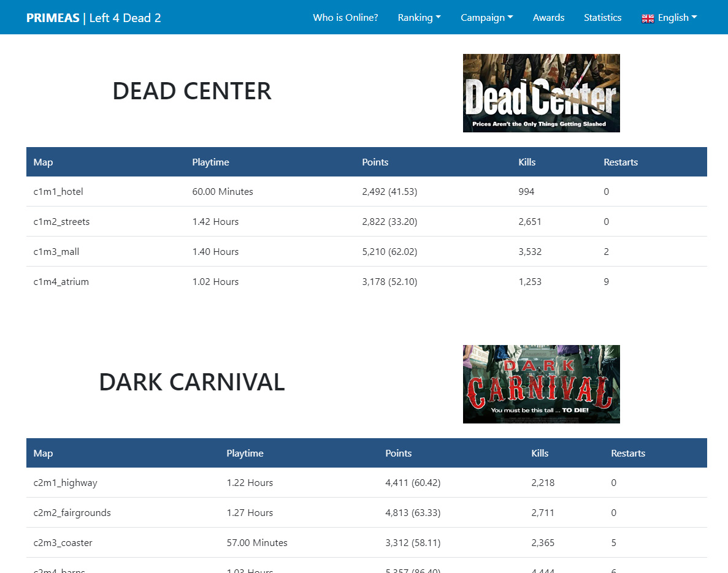This screenshot has height=573, width=728.
Task: Click Playtime header in Dead Center table
Action: (x=211, y=162)
